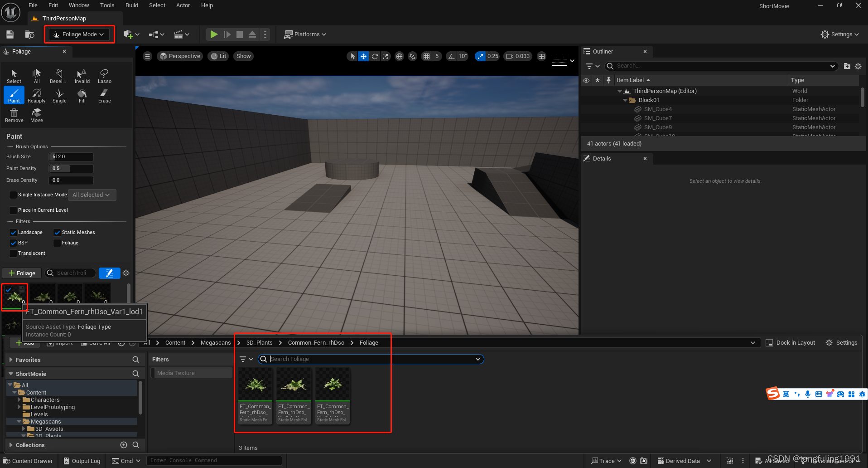Open the File menu
This screenshot has width=868, height=468.
[33, 5]
